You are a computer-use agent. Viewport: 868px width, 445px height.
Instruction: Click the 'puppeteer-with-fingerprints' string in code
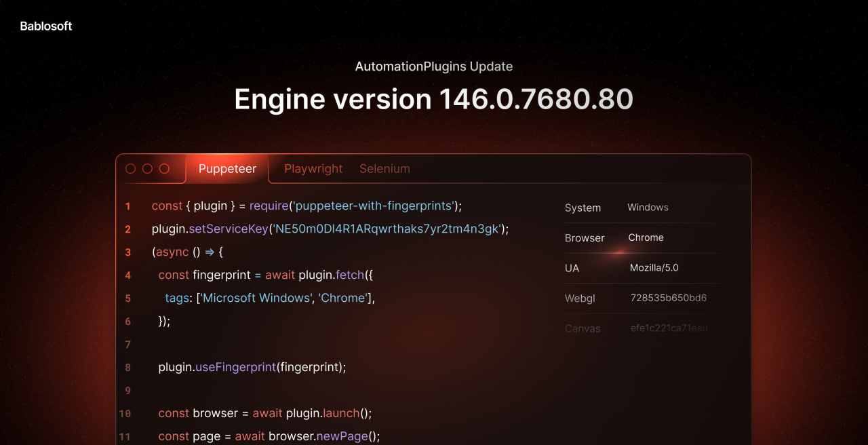coord(373,206)
